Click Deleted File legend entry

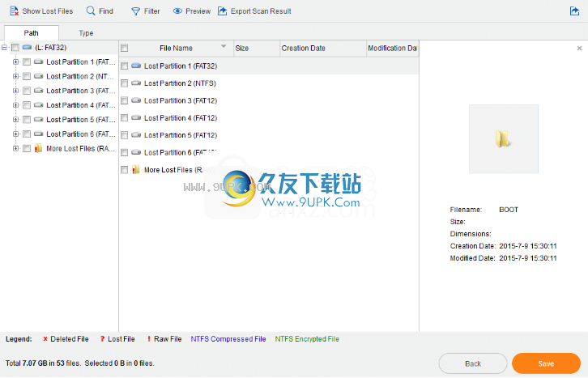tap(66, 338)
